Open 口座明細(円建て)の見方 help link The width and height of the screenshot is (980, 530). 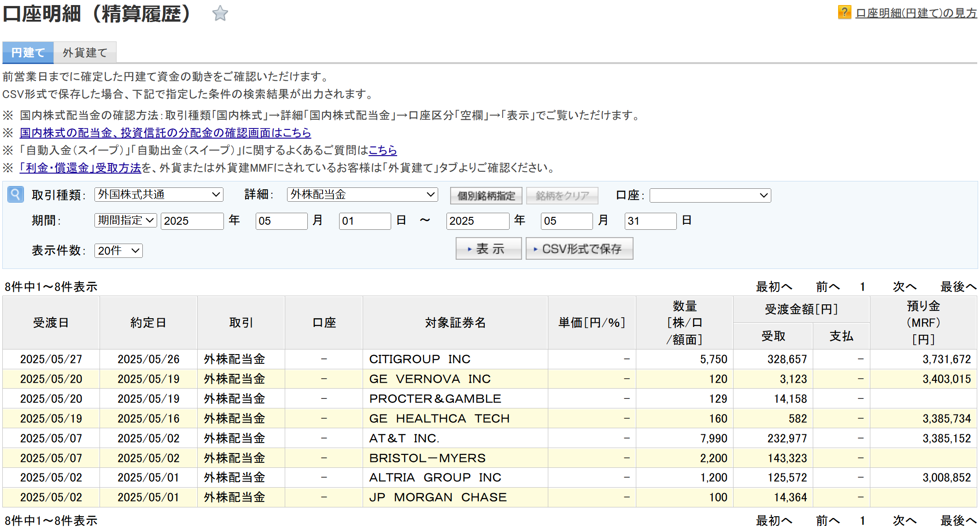[x=916, y=13]
